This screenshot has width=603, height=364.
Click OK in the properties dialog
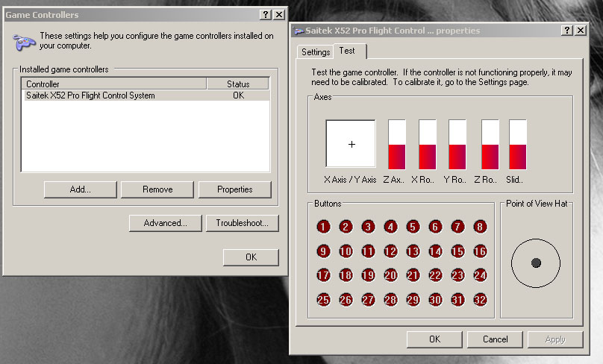[434, 339]
